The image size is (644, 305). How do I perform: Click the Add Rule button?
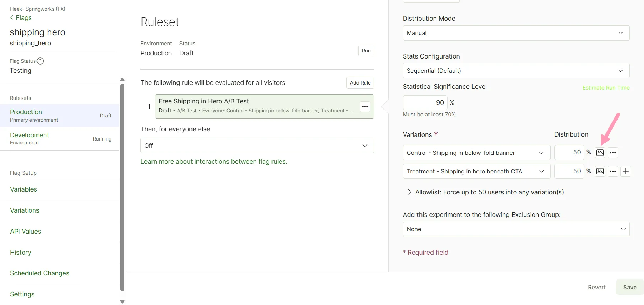click(x=360, y=83)
